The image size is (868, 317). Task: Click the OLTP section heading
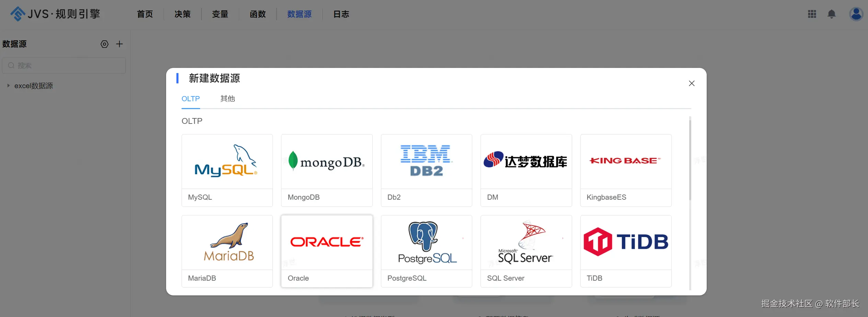click(192, 121)
